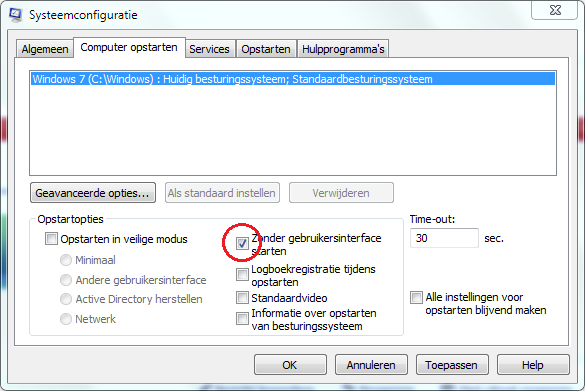Image resolution: width=585 pixels, height=391 pixels.
Task: Go to the Hulpprogramma's tab
Action: click(x=343, y=49)
